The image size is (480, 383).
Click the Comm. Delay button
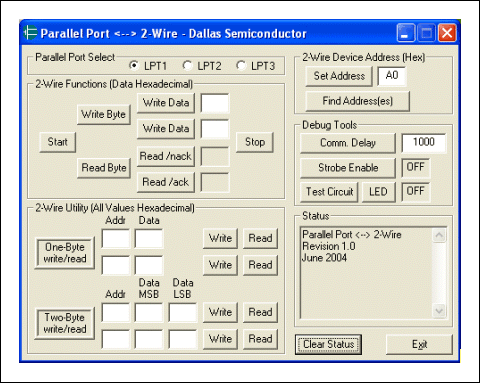pos(348,143)
